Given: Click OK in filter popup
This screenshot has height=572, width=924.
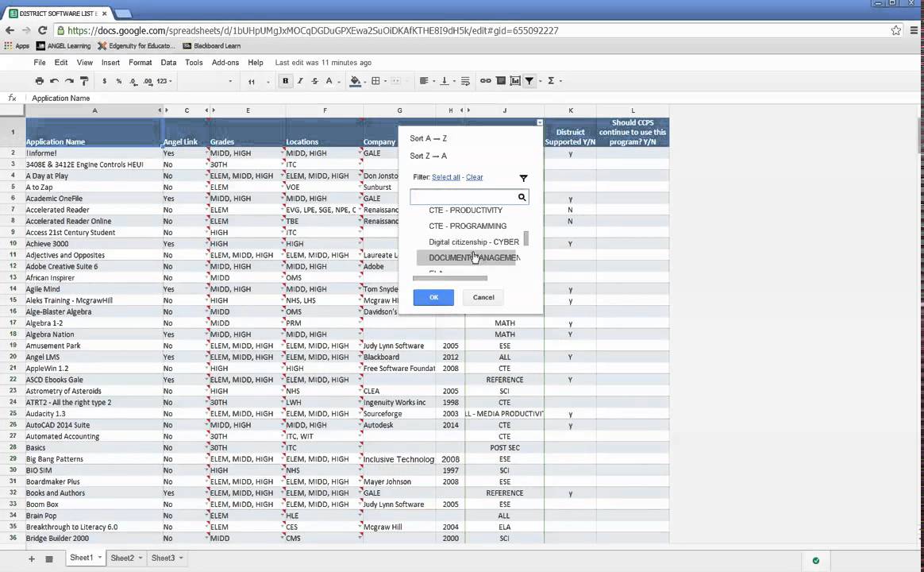Looking at the screenshot, I should point(433,297).
